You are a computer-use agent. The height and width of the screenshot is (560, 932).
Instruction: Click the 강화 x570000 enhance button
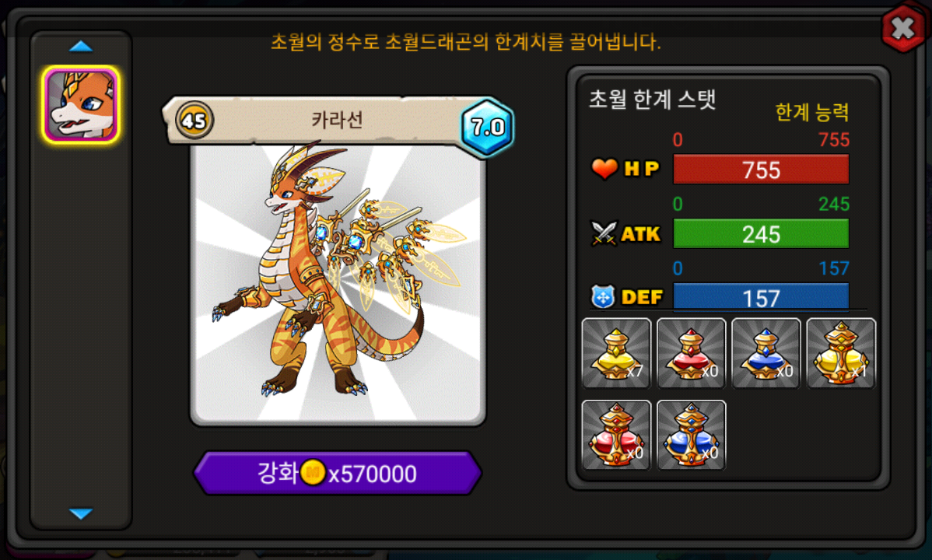point(338,473)
